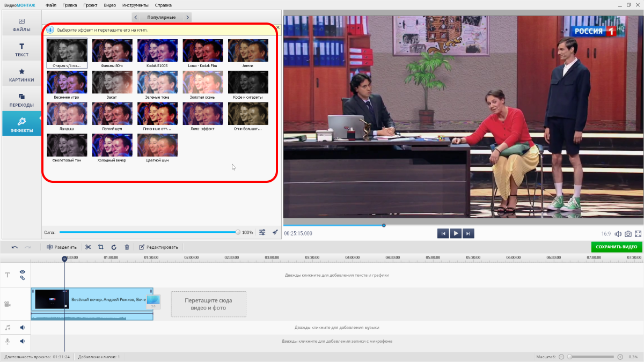Open the Переходы section in the sidebar
This screenshot has width=644, height=362.
coord(21,100)
